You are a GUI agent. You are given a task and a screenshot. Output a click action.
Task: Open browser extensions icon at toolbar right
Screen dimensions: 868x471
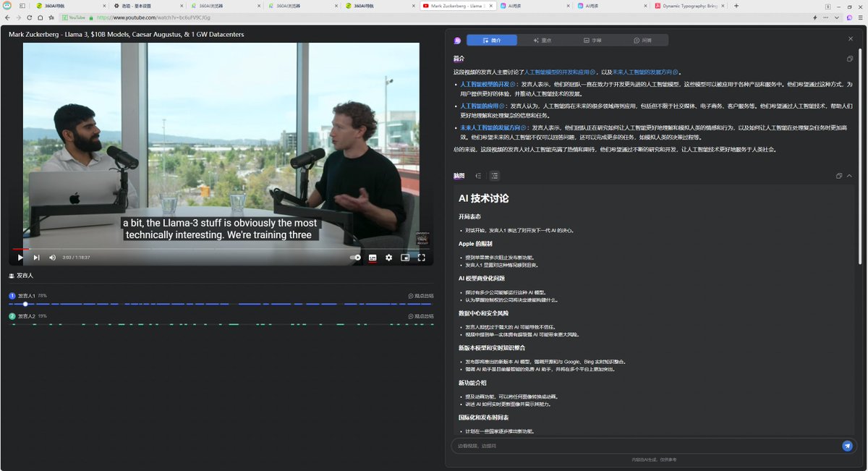(x=849, y=17)
